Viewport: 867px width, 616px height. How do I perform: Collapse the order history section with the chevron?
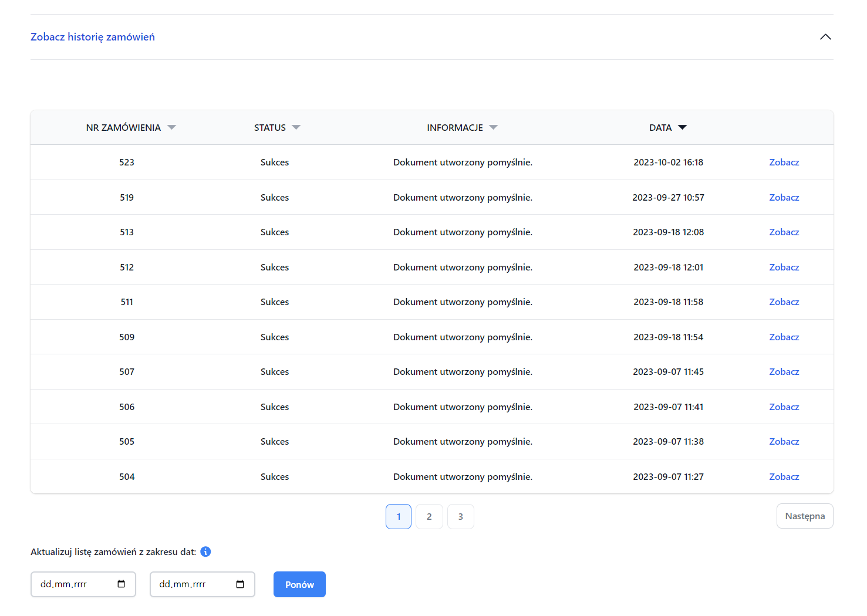pos(825,36)
